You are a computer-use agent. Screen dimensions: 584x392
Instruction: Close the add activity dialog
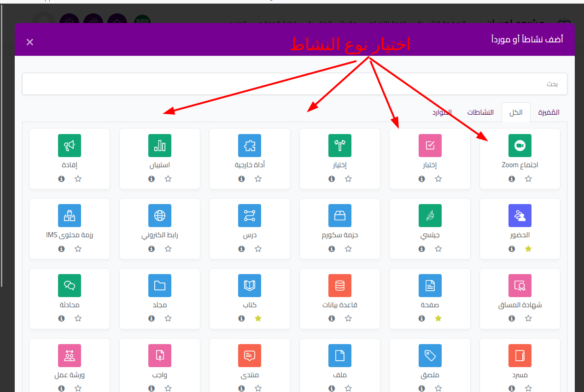pyautogui.click(x=30, y=42)
